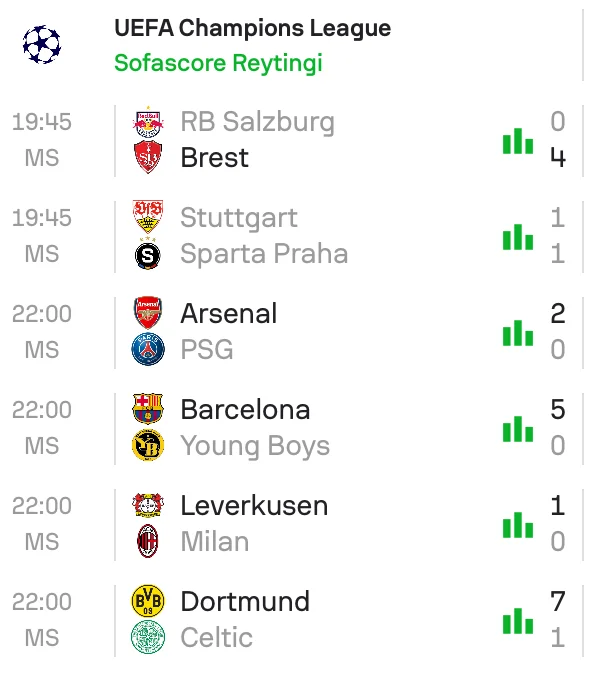Image resolution: width=602 pixels, height=674 pixels.
Task: Click the UEFA Champions League logo icon
Action: [41, 44]
